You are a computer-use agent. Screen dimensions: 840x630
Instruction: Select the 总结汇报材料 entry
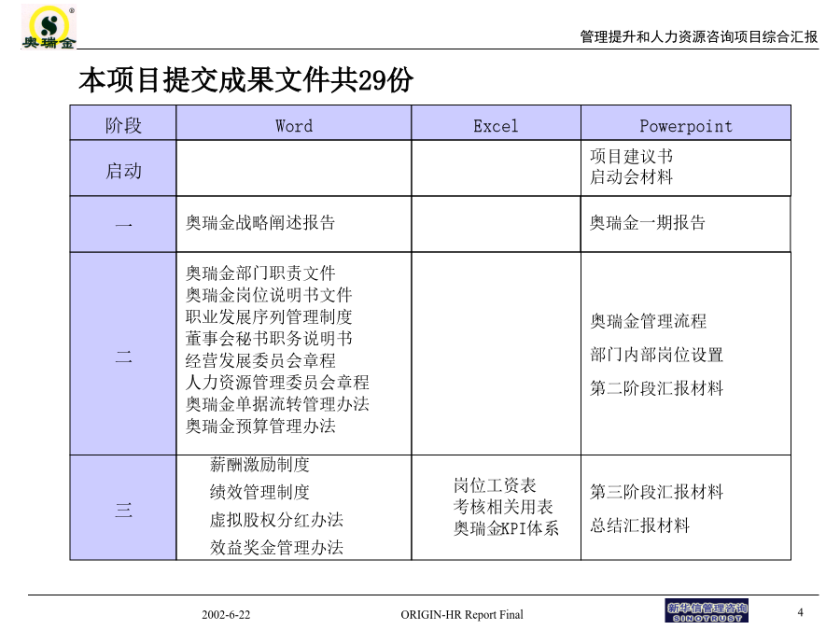point(639,525)
